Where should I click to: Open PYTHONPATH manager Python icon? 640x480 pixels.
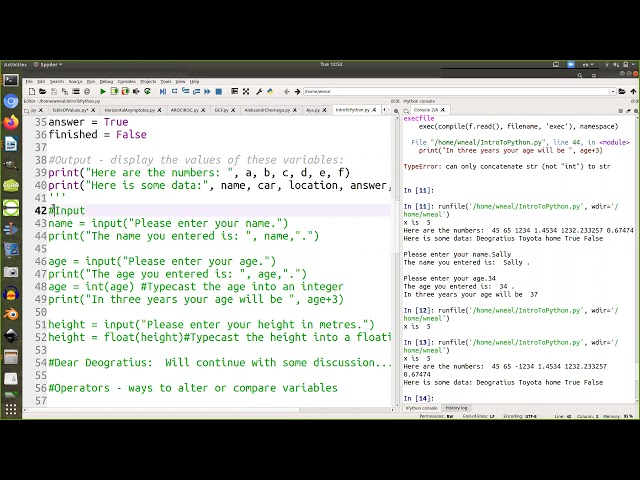click(270, 91)
